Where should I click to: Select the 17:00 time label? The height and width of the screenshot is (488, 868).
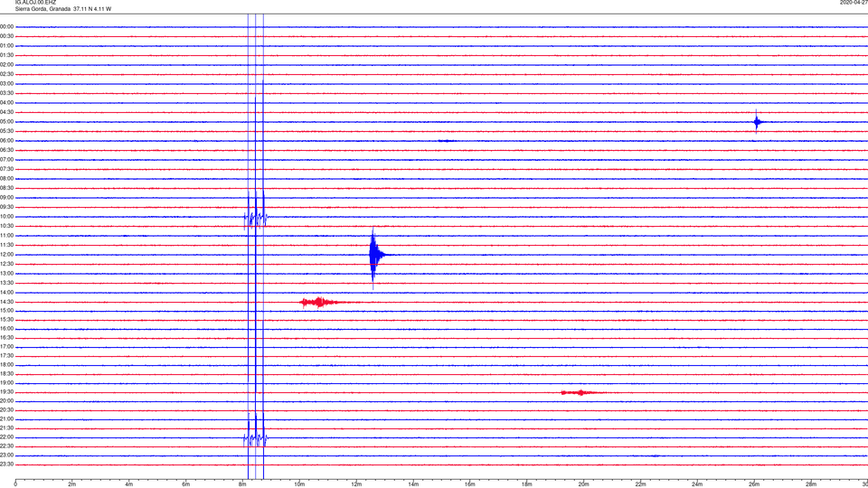6,347
